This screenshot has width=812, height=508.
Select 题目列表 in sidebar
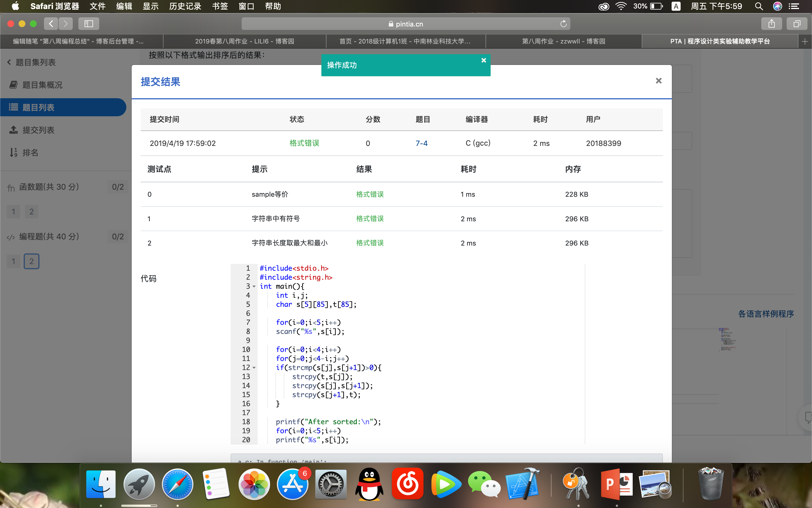tap(63, 107)
